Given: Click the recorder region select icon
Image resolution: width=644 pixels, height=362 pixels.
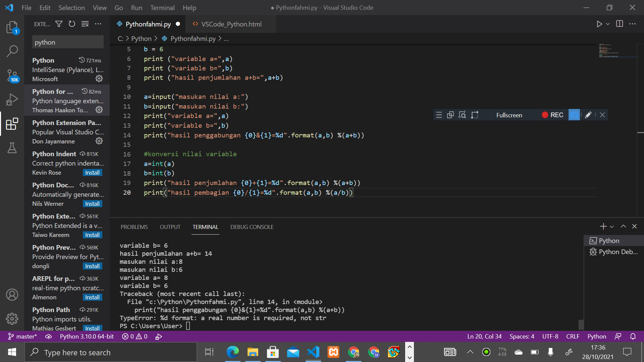Looking at the screenshot, I should coord(474,115).
